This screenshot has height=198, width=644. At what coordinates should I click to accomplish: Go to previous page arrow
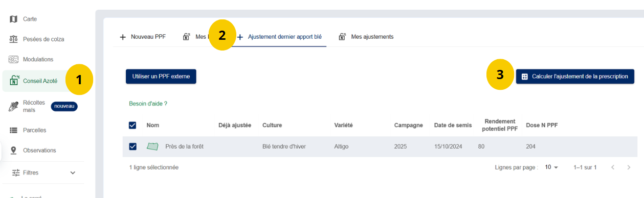click(x=613, y=167)
